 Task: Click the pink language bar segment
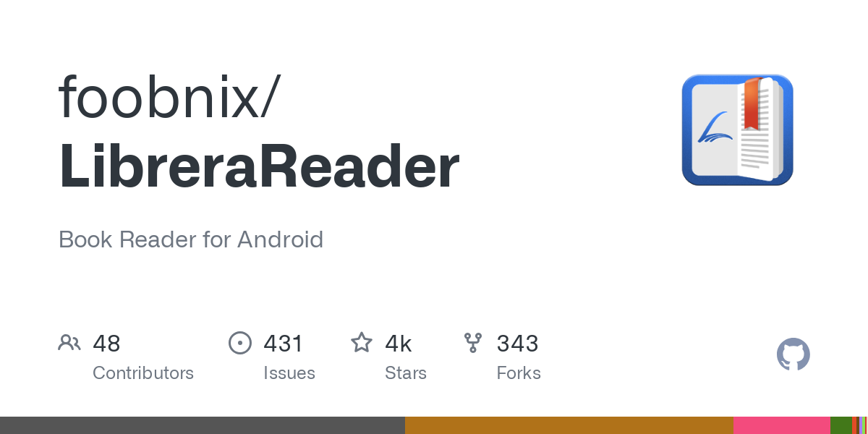782,425
